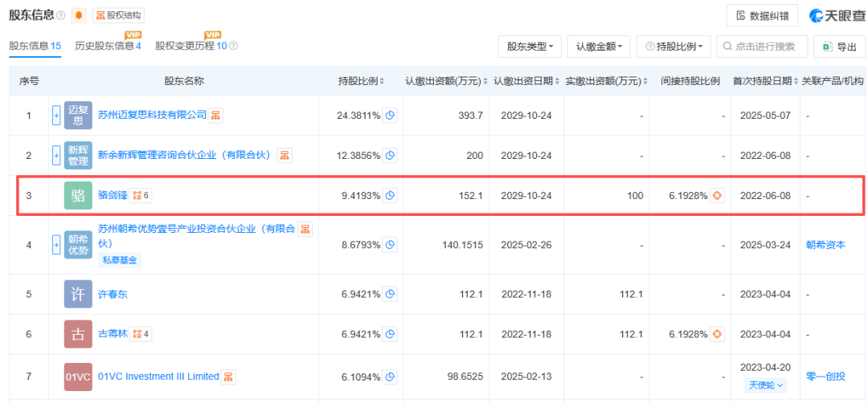Click the indirect holding icon beside 骆剑锋's 6.1928%
The image size is (868, 403).
pyautogui.click(x=717, y=195)
